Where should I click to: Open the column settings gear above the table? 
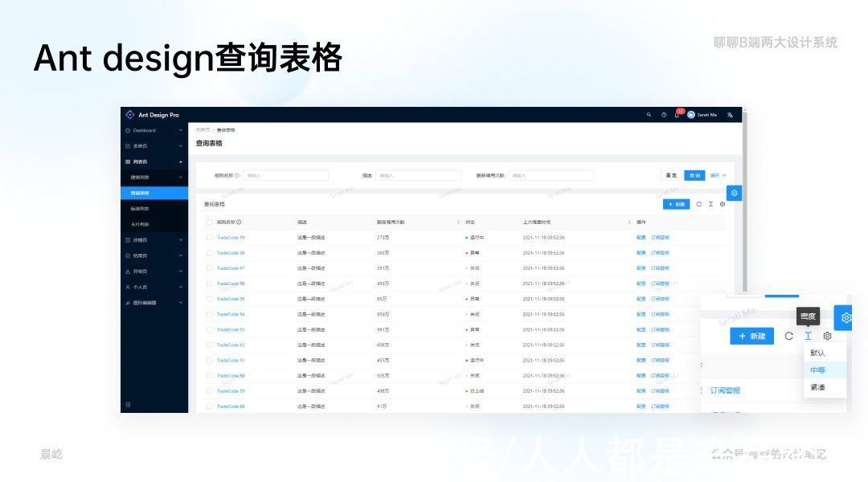(722, 204)
